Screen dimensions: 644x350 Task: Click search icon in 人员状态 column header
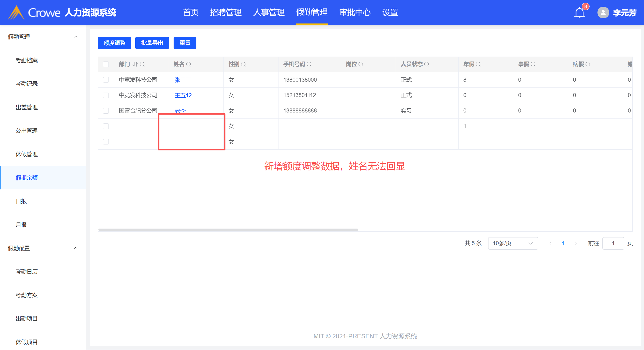[x=427, y=64]
